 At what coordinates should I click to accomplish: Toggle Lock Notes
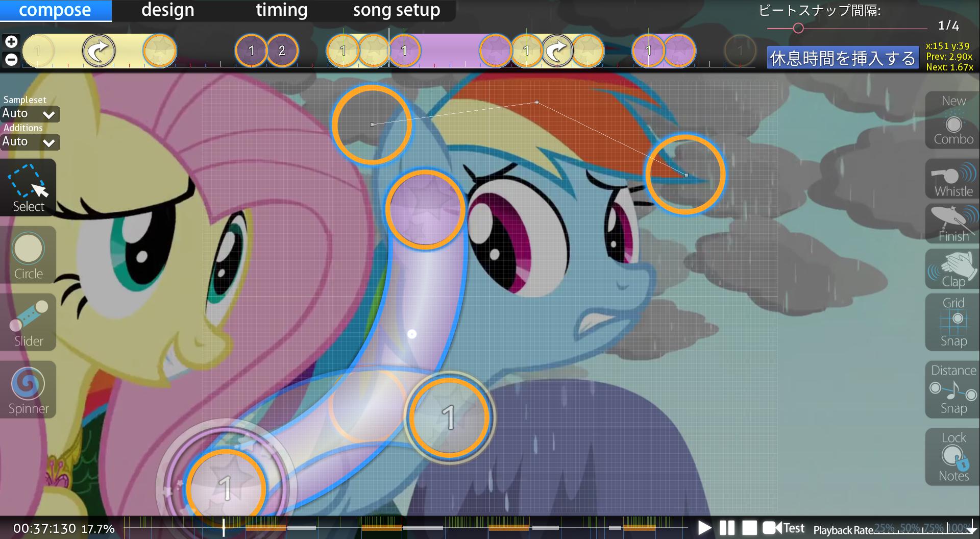click(953, 457)
